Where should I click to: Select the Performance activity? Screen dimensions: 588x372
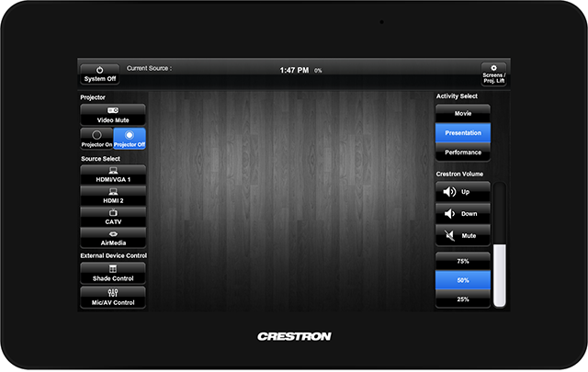(x=463, y=152)
